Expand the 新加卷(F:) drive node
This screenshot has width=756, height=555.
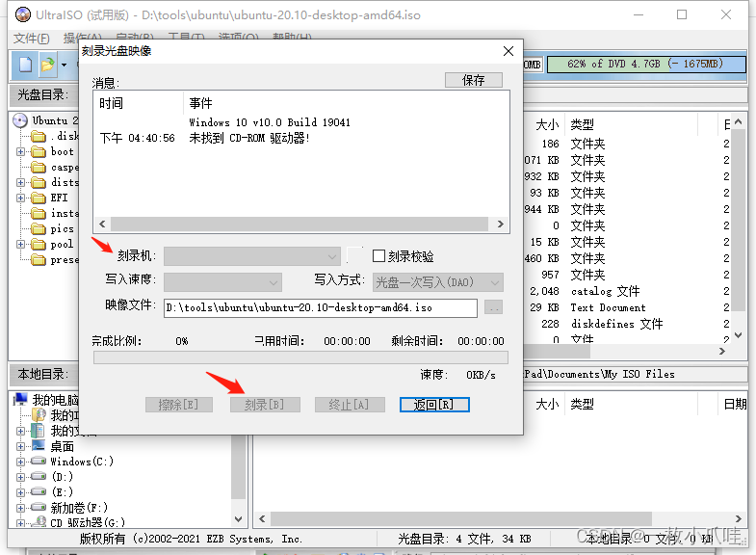(20, 508)
